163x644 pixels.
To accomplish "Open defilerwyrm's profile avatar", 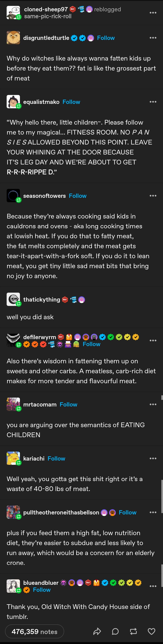I will (x=13, y=340).
